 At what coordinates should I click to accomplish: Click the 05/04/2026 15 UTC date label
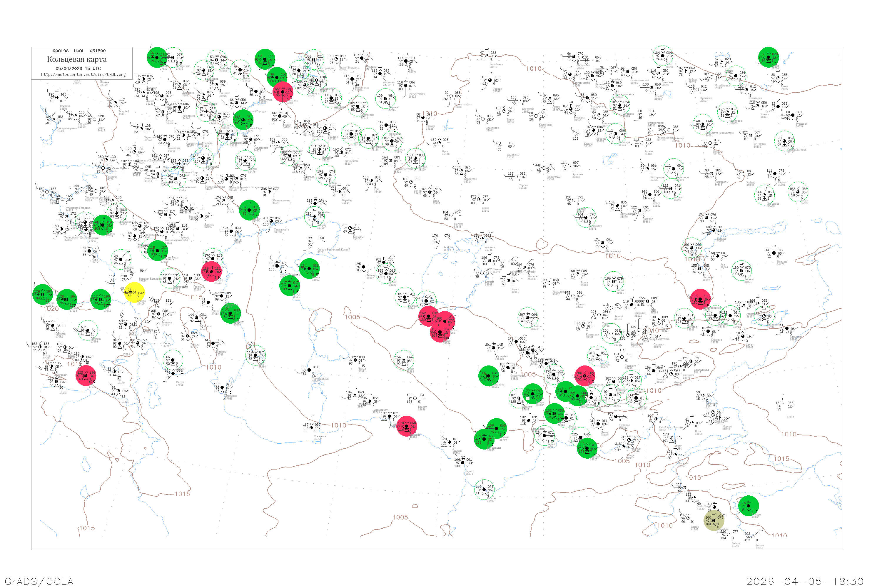coord(78,69)
